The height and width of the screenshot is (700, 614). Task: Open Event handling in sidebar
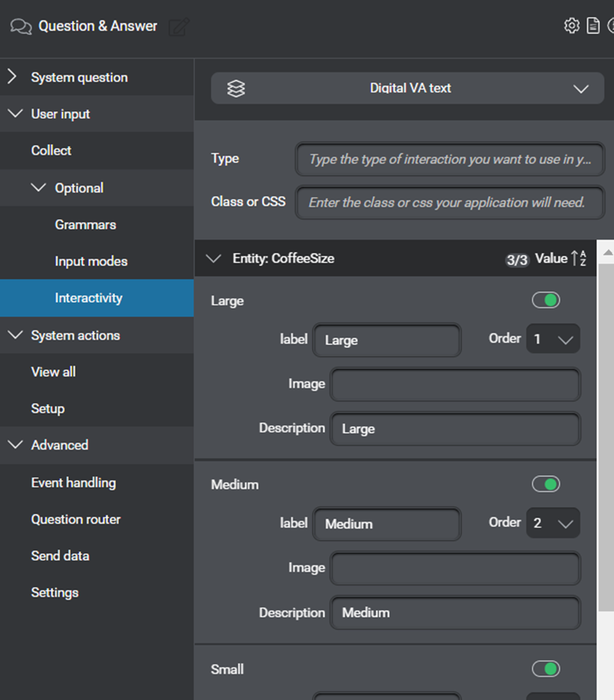tap(73, 483)
